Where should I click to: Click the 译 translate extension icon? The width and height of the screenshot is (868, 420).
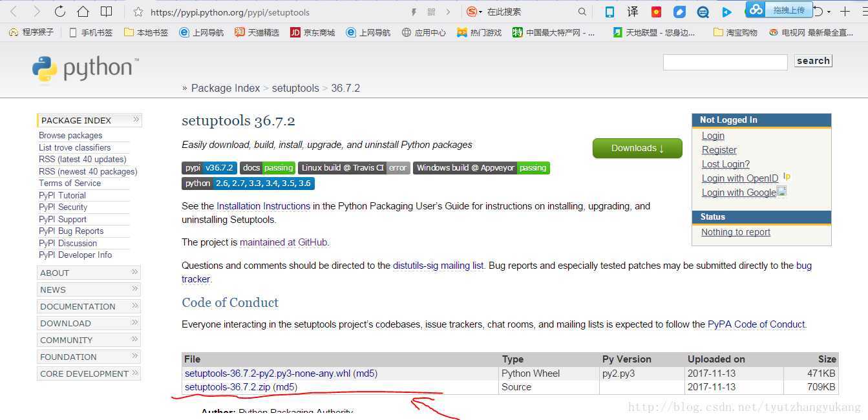tap(633, 12)
